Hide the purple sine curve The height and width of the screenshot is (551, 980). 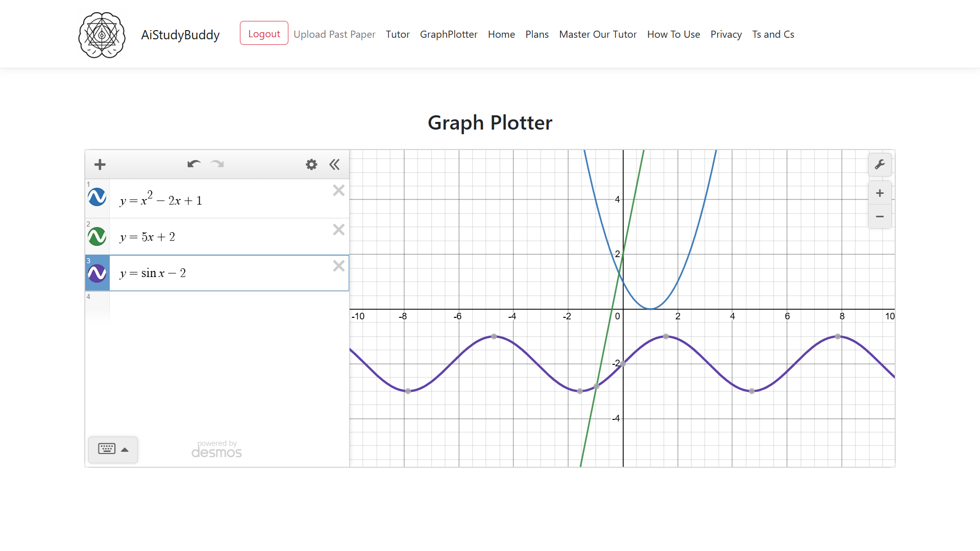97,273
